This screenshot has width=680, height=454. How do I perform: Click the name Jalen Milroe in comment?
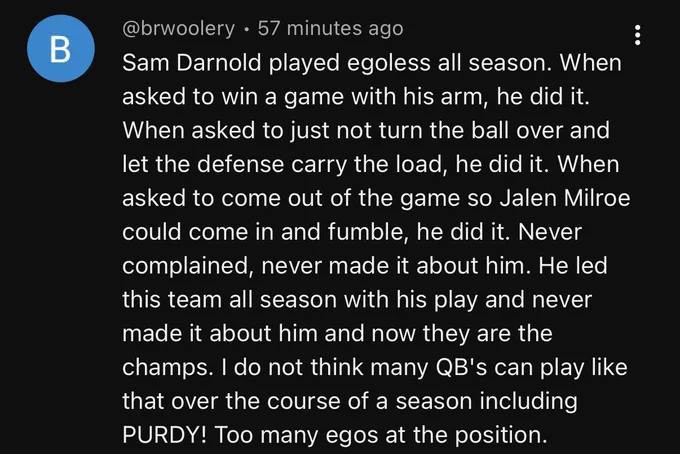[x=565, y=198]
